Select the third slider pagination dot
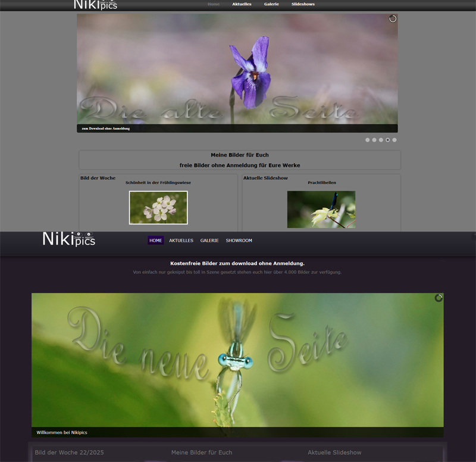 point(381,140)
